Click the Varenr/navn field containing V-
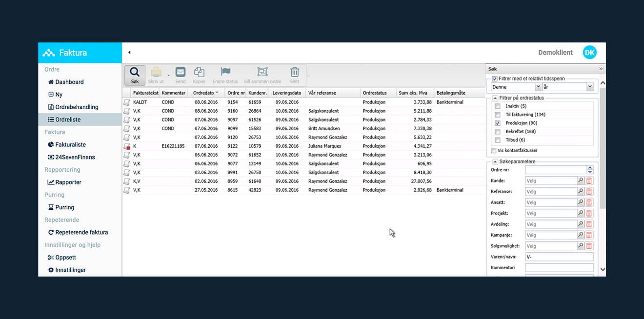 (x=559, y=257)
